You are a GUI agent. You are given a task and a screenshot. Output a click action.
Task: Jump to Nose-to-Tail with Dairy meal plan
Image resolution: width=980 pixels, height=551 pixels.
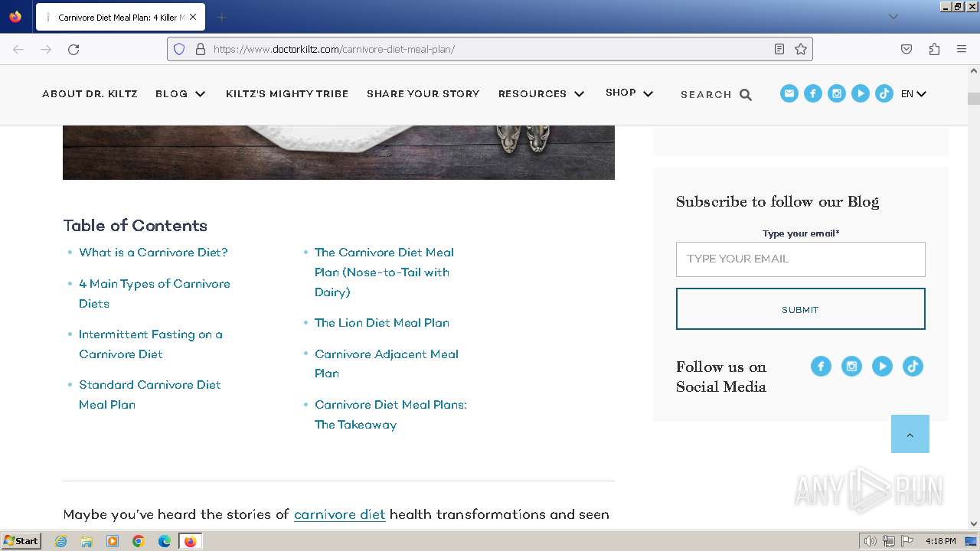pos(384,272)
